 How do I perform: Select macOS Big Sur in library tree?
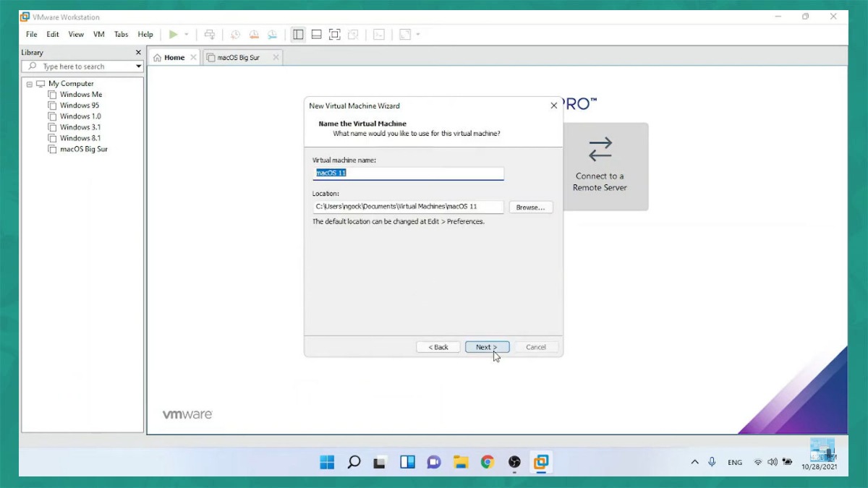84,149
